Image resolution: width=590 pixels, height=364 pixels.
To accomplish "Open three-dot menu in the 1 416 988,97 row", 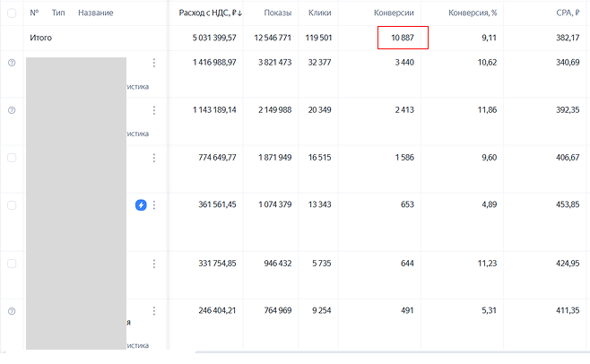I will (x=154, y=63).
